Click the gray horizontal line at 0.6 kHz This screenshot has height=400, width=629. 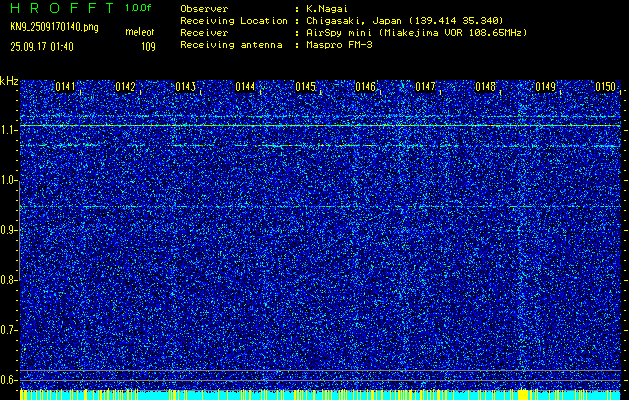click(x=320, y=380)
